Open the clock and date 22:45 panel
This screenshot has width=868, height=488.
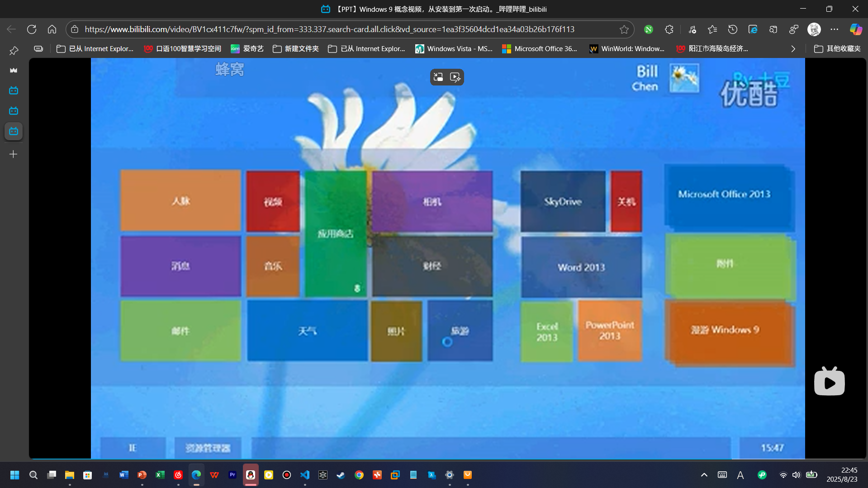tap(842, 475)
